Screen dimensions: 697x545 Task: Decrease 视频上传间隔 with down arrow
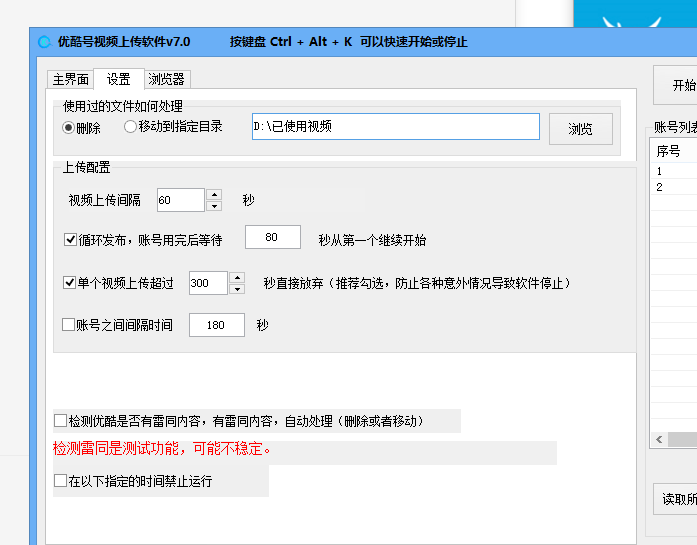pos(214,206)
